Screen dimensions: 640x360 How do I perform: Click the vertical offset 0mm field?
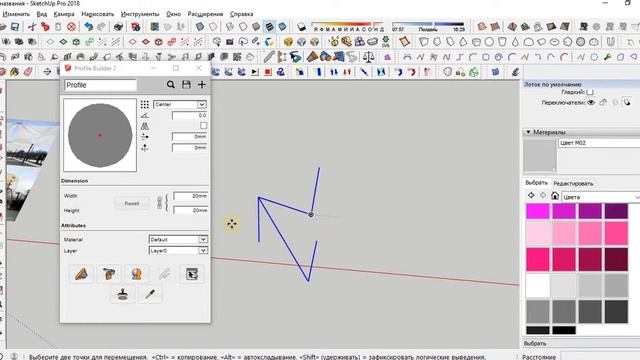tap(189, 147)
